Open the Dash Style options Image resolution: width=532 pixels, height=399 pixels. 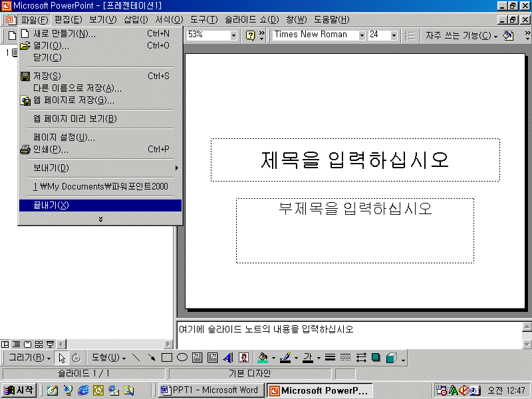pyautogui.click(x=345, y=358)
